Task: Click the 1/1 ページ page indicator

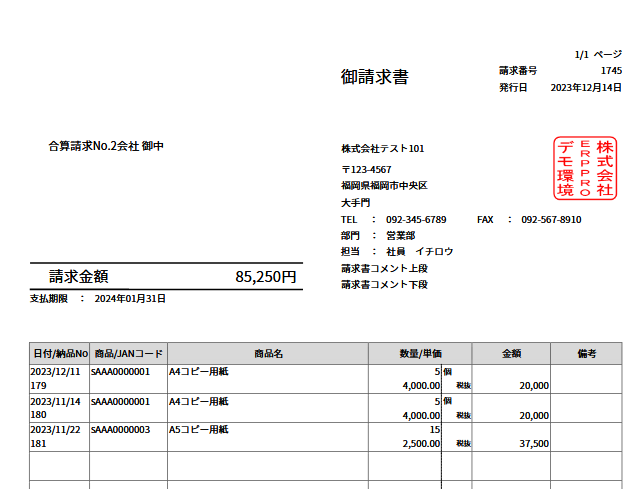Action: (598, 54)
